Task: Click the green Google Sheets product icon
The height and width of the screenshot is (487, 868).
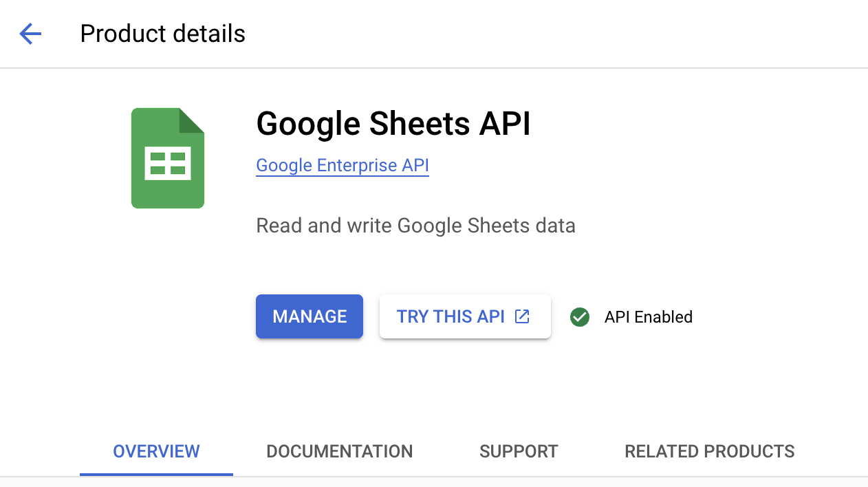Action: [x=168, y=158]
